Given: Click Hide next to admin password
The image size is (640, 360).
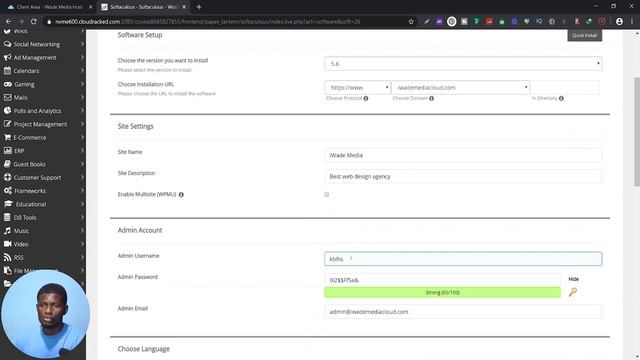Looking at the screenshot, I should pos(573,279).
